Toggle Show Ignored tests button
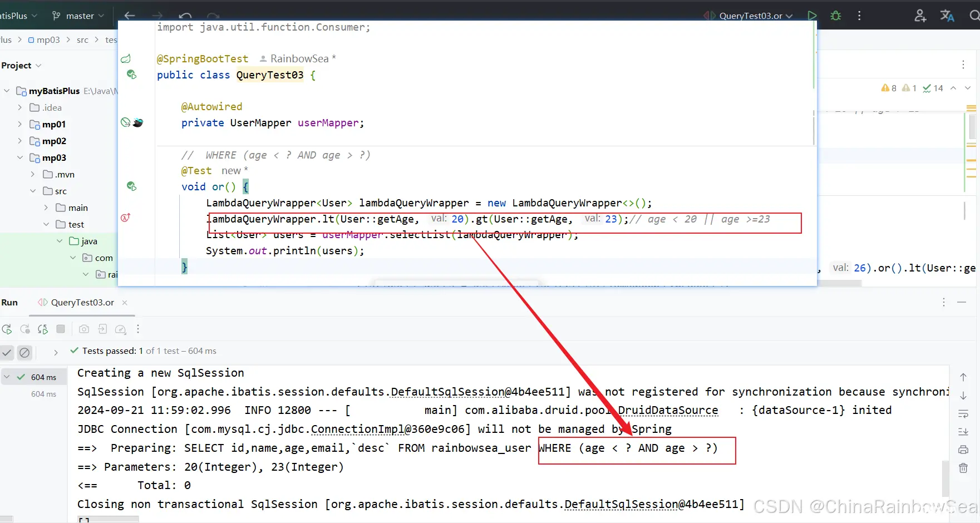This screenshot has height=523, width=980. tap(24, 352)
